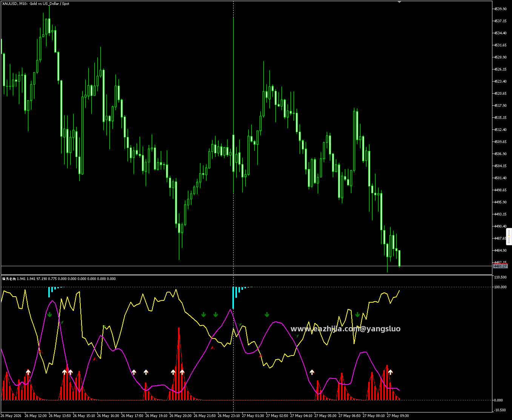This screenshot has width=512, height=420.
Task: Click indicator scale value 110.500
Action: coord(500,277)
